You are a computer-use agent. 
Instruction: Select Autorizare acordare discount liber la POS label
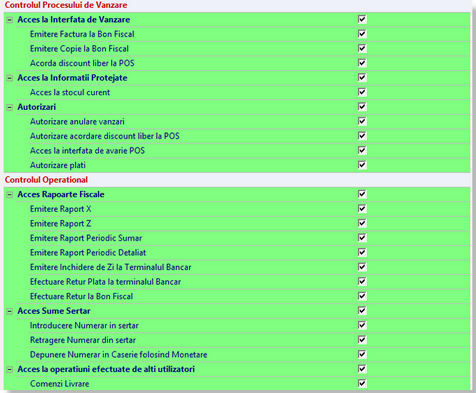pyautogui.click(x=105, y=136)
